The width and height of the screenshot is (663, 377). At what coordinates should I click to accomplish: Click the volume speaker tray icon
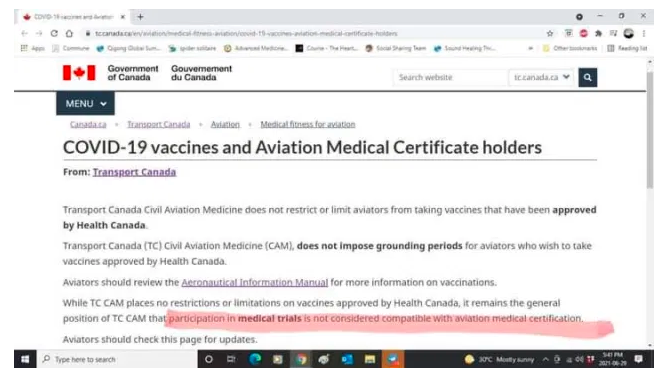pyautogui.click(x=580, y=360)
